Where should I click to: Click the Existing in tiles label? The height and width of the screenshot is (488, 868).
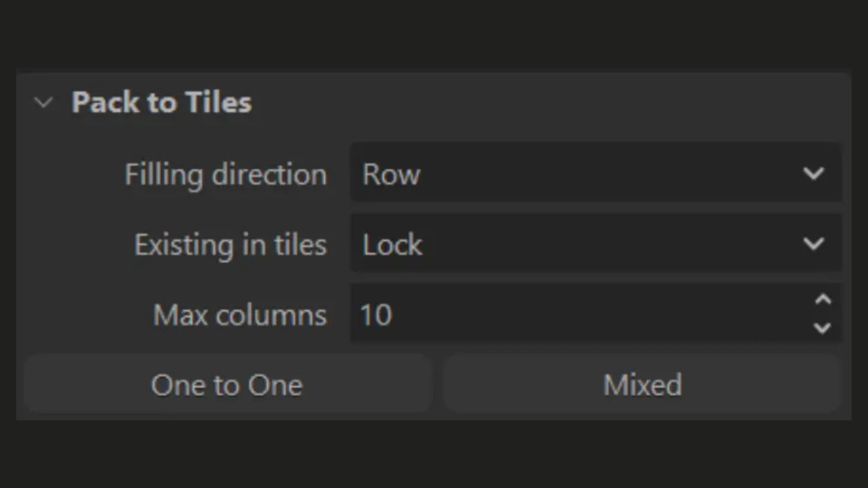pos(230,245)
